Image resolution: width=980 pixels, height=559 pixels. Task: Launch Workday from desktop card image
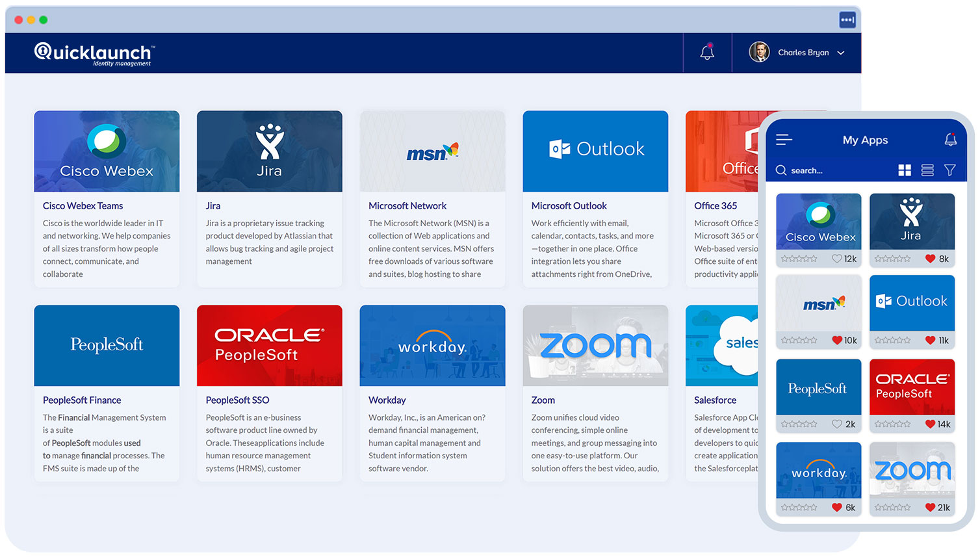coord(432,345)
